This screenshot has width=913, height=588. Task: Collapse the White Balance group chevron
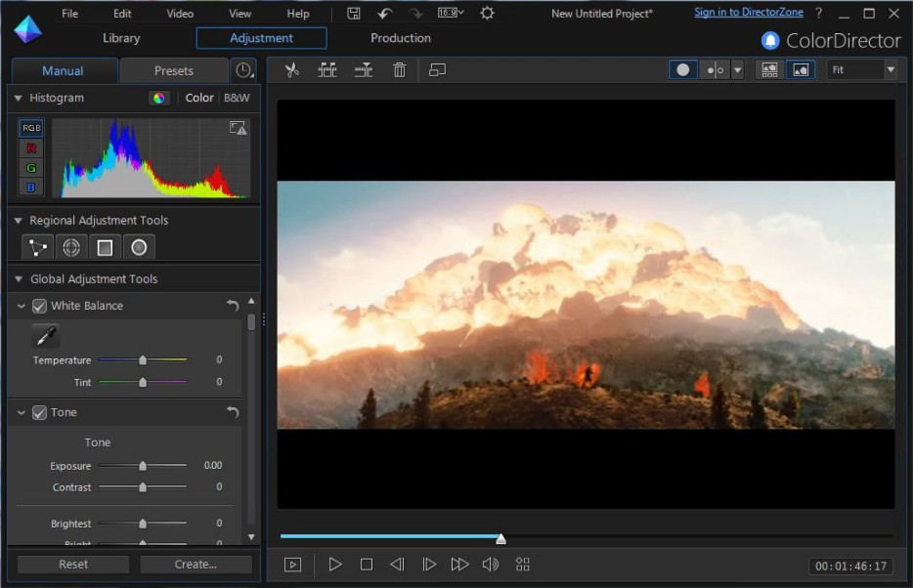tap(21, 306)
